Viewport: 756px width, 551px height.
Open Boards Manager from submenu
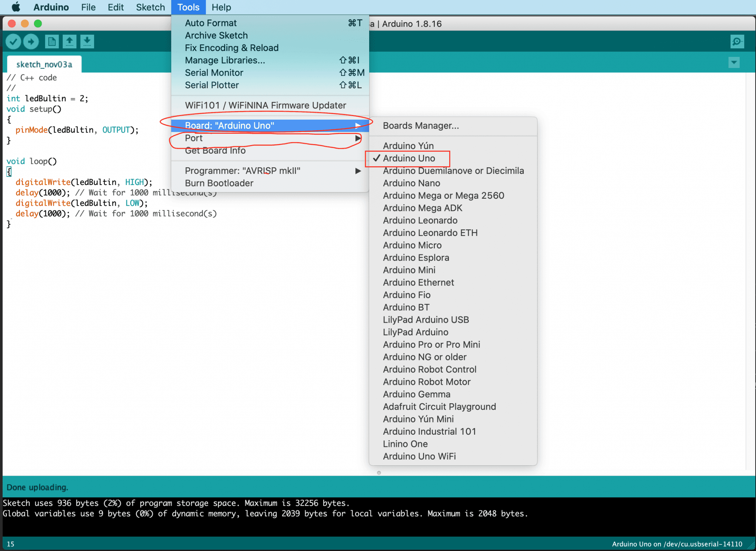click(453, 126)
